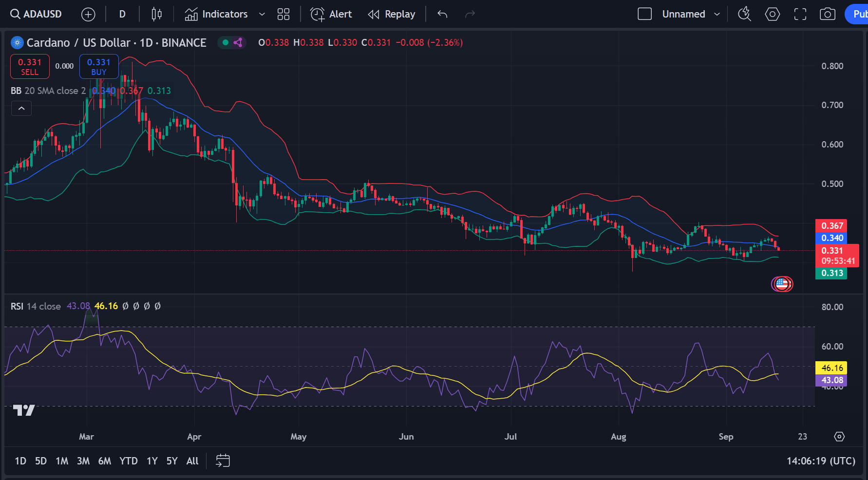The image size is (868, 480).
Task: Open the ADAUSD symbol search
Action: pos(37,14)
